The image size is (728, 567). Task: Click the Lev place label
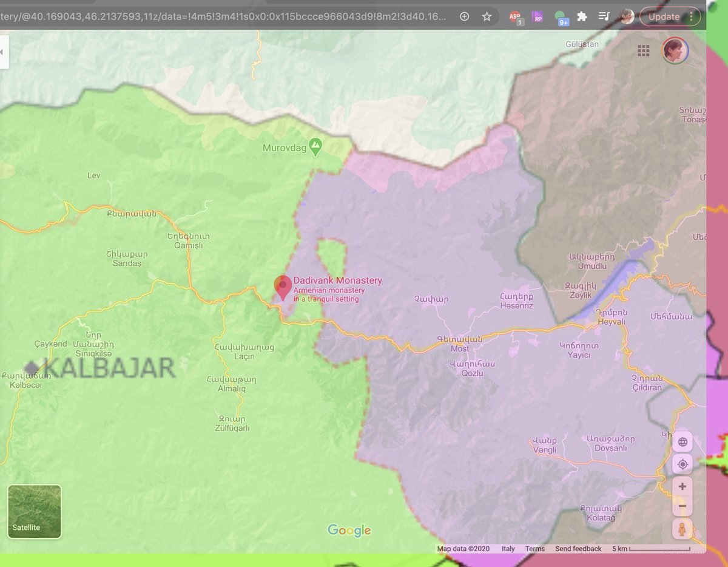pos(93,175)
